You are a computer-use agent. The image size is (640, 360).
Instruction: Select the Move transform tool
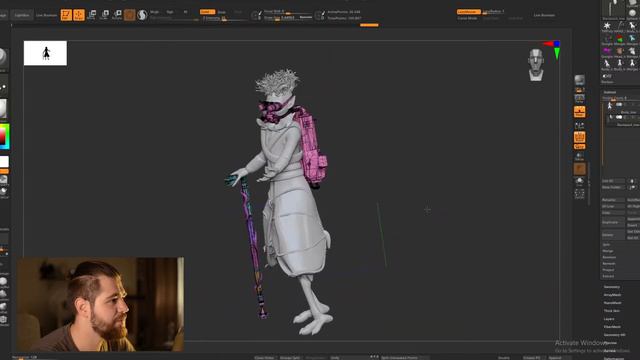(x=92, y=15)
